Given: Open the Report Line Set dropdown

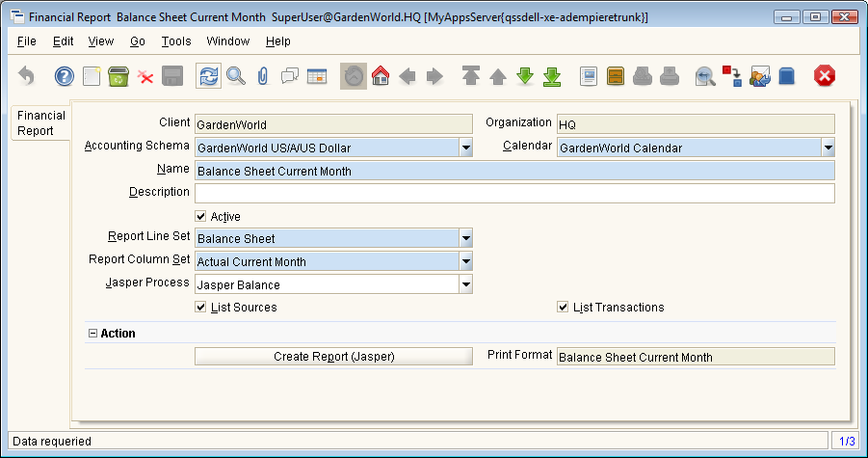Looking at the screenshot, I should pos(465,238).
